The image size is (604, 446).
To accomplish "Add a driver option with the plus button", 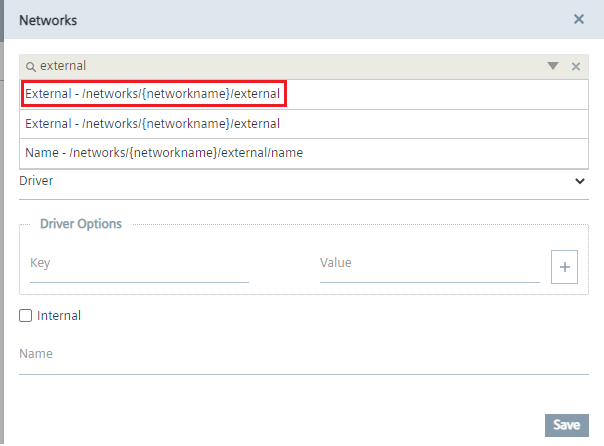I will [564, 267].
